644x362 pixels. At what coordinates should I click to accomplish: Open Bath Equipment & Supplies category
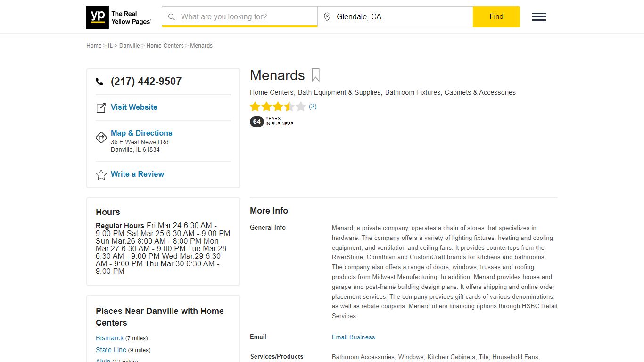(339, 92)
